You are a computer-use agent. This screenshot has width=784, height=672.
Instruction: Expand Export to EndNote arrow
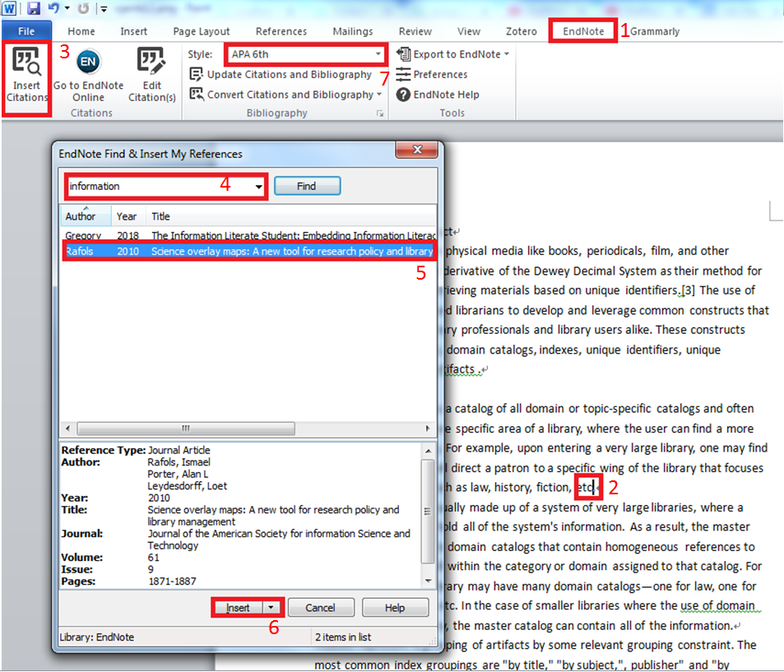click(507, 54)
